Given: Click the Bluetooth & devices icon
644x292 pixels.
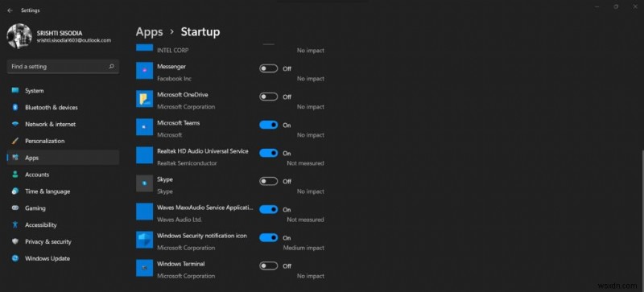Looking at the screenshot, I should [x=15, y=107].
